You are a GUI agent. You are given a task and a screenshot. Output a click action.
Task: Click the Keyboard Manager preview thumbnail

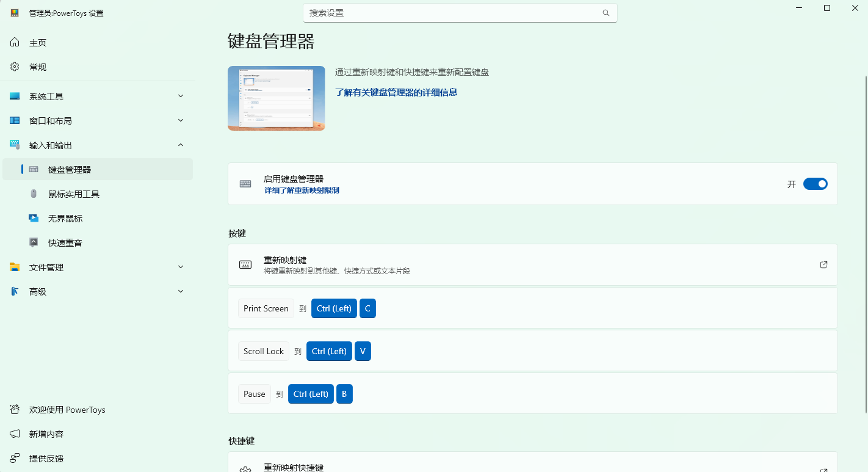point(277,98)
